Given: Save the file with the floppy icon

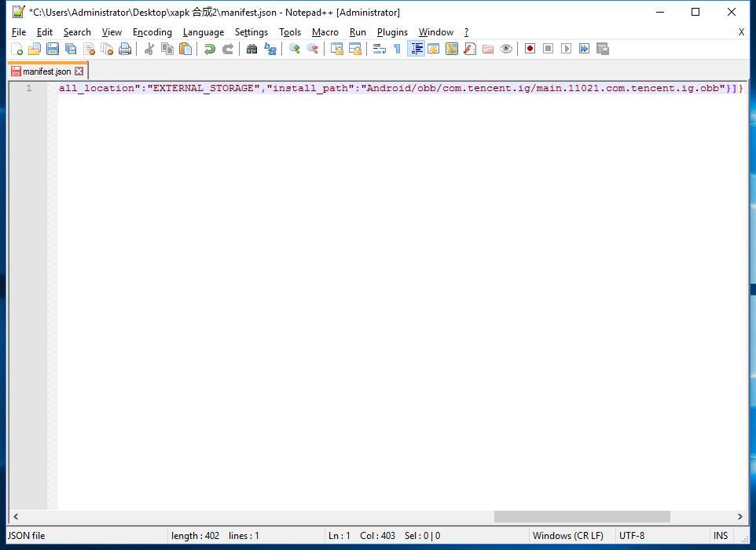Looking at the screenshot, I should coord(53,49).
